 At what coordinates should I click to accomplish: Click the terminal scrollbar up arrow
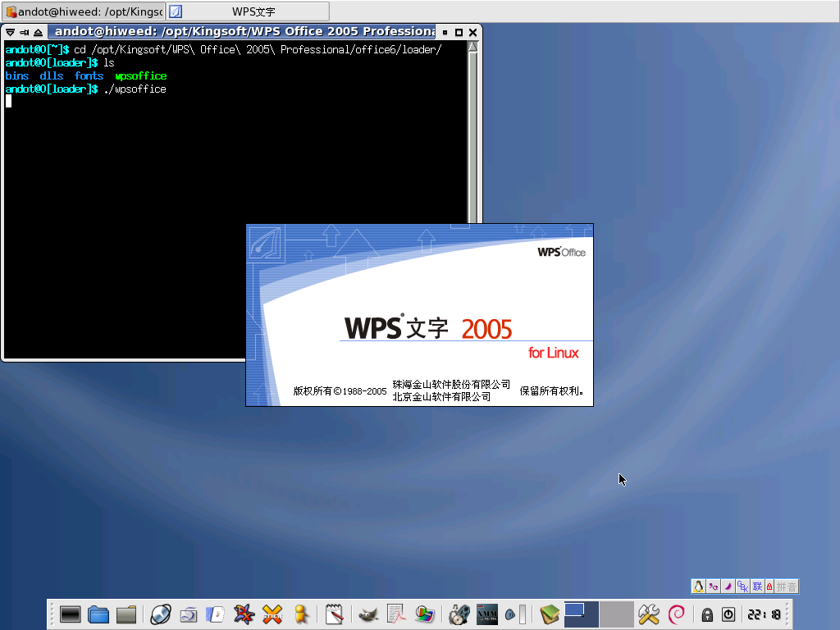472,47
